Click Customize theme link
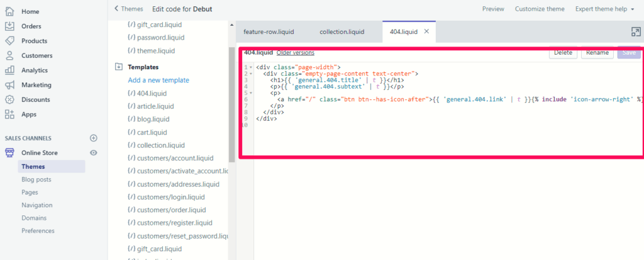 (x=540, y=9)
